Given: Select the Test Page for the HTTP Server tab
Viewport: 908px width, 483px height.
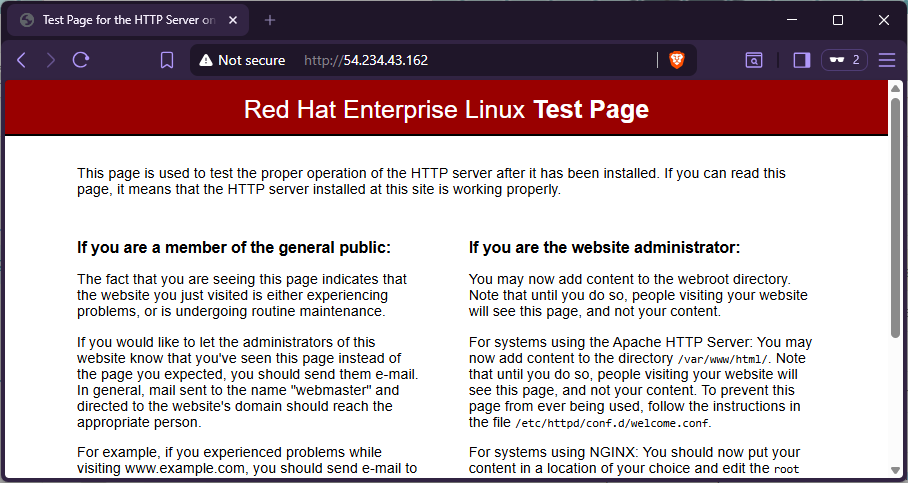Looking at the screenshot, I should pyautogui.click(x=128, y=20).
